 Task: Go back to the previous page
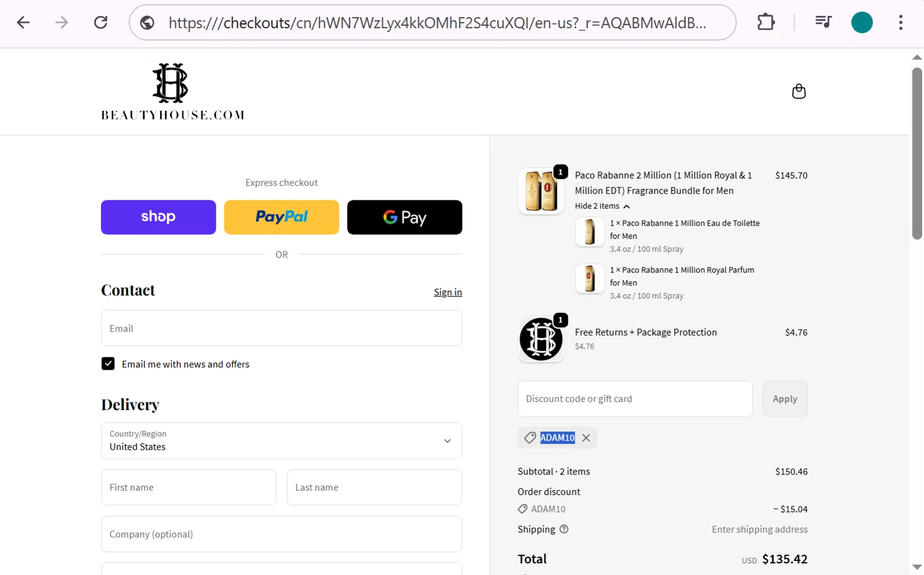[23, 23]
